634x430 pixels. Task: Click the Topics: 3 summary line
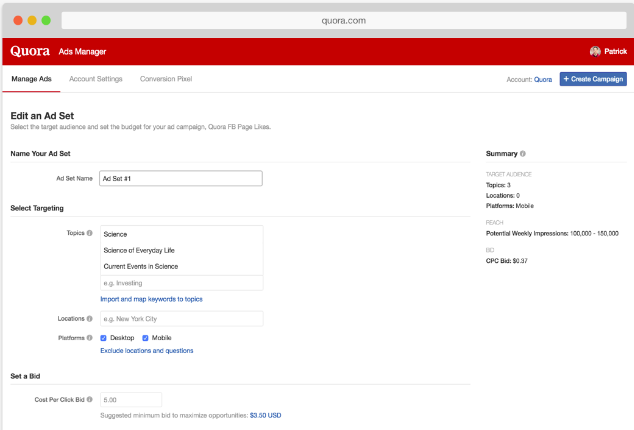pos(498,185)
